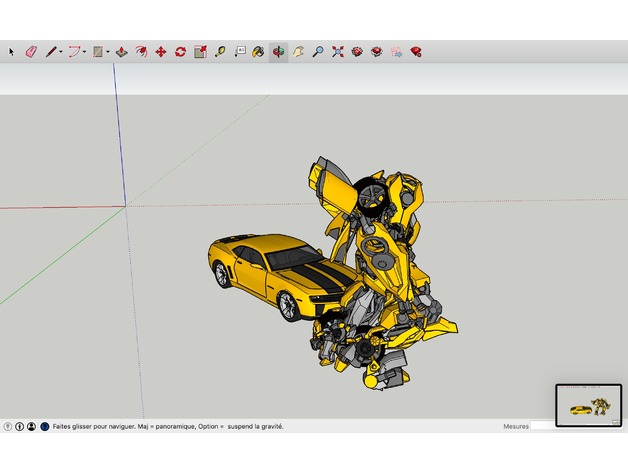Open the Arc tool dropdown arrow
628x472 pixels.
(85, 52)
